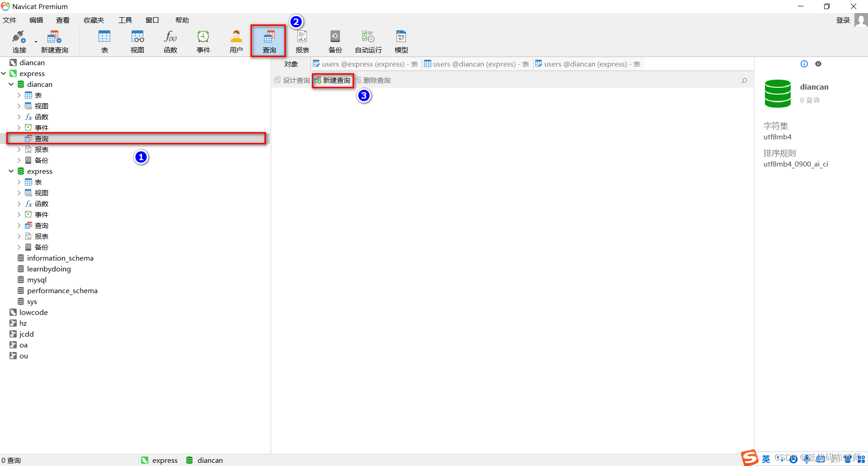Collapse the diancan database node
Image resolution: width=868 pixels, height=466 pixels.
point(11,84)
